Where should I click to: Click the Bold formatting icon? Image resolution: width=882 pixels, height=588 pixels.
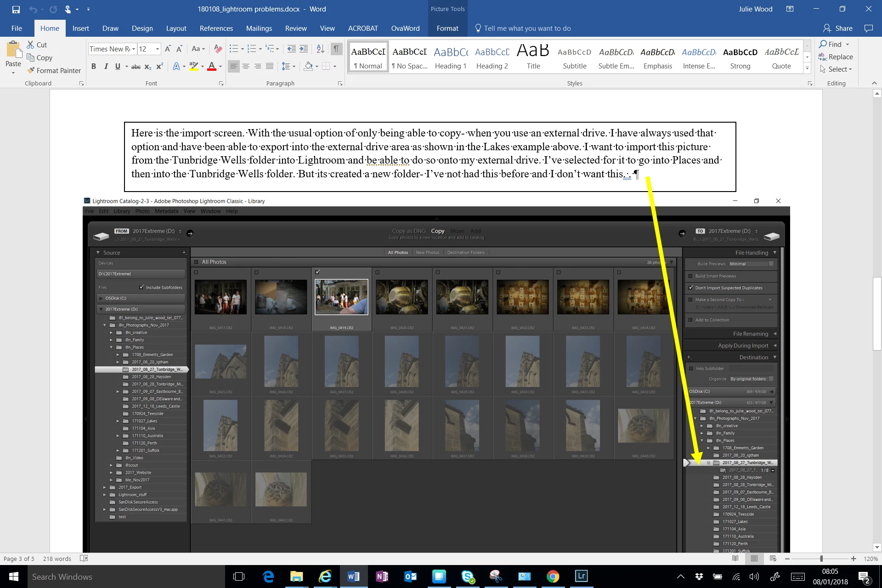[x=94, y=67]
